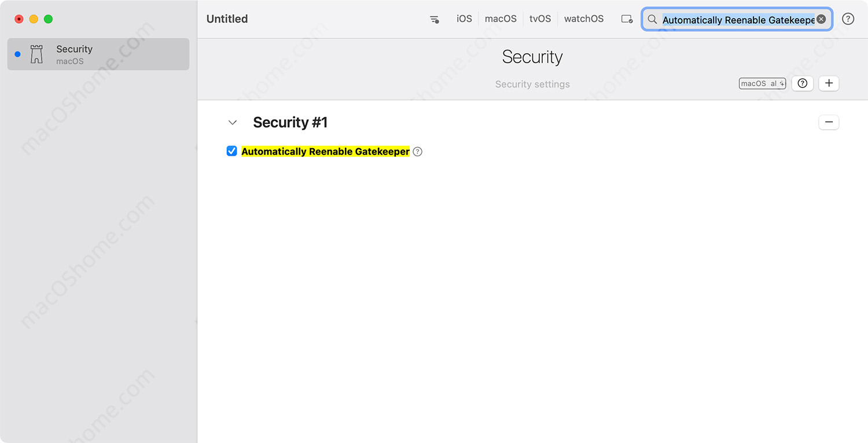Image resolution: width=868 pixels, height=443 pixels.
Task: Select the watchOS platform tab
Action: (584, 19)
